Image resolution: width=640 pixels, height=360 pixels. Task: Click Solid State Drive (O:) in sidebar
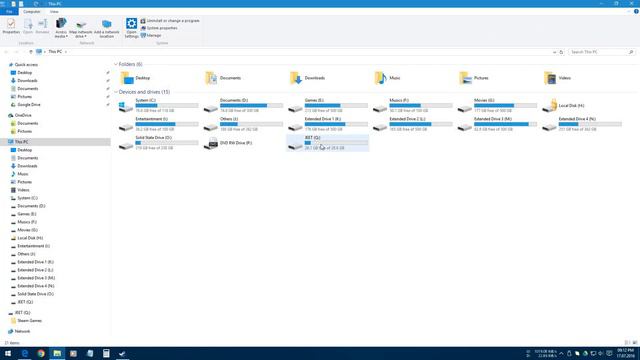pyautogui.click(x=36, y=294)
